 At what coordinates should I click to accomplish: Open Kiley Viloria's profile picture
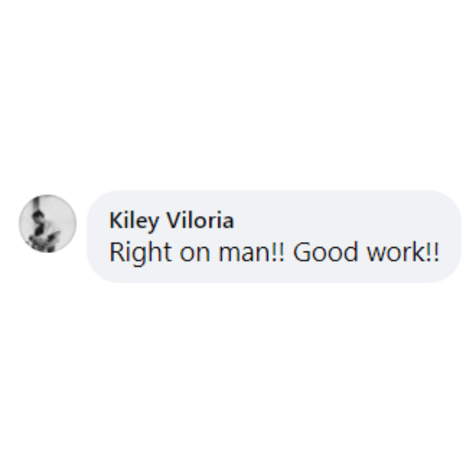click(47, 223)
